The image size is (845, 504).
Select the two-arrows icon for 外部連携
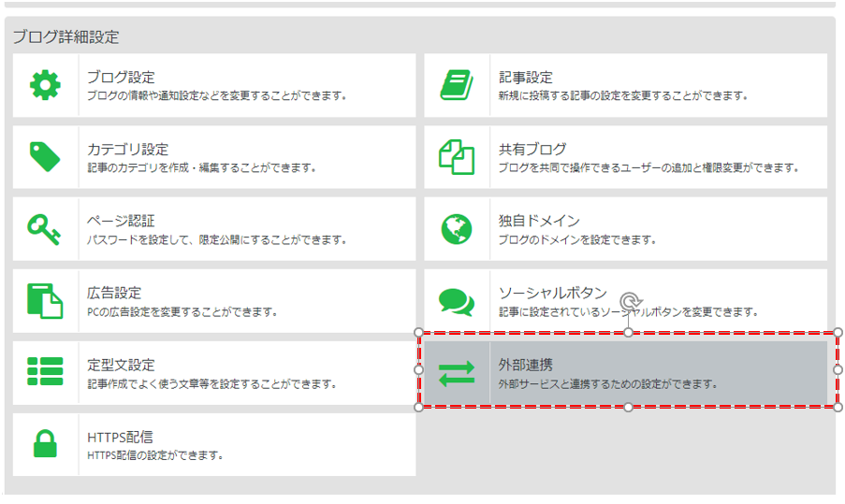[457, 372]
